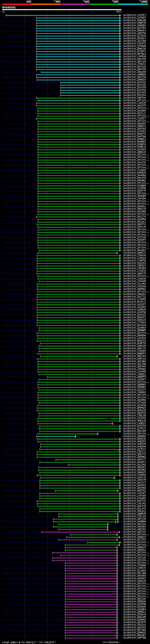Select UniRef100_A4RTG4 label
Viewport: 150px width, 644px height.
[135, 98]
